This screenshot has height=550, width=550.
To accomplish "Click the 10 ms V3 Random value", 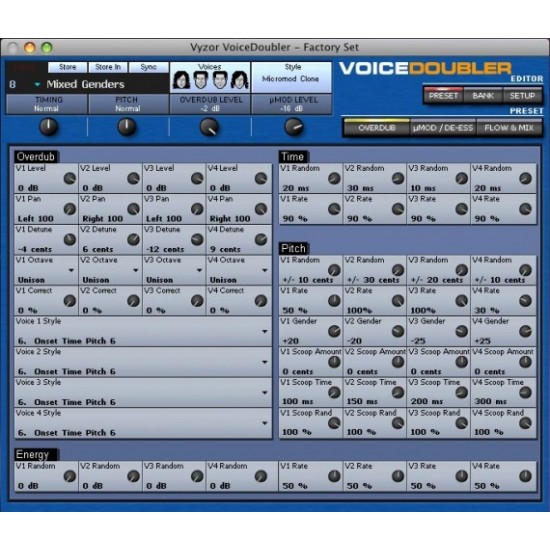I will click(423, 188).
